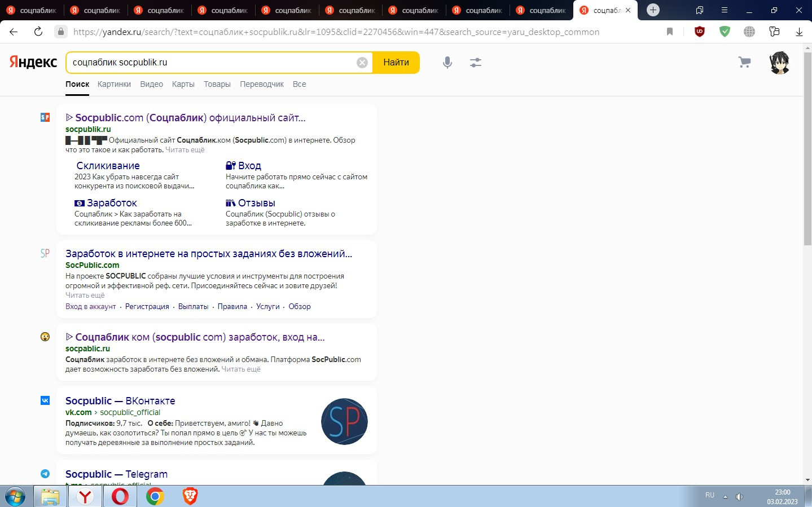This screenshot has height=507, width=812.
Task: Click the SP favicon of the SocPublic.com result
Action: 45,253
